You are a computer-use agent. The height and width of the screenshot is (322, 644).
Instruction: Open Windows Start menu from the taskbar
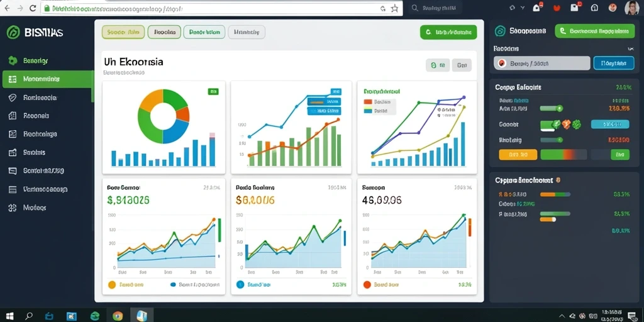coord(10,316)
